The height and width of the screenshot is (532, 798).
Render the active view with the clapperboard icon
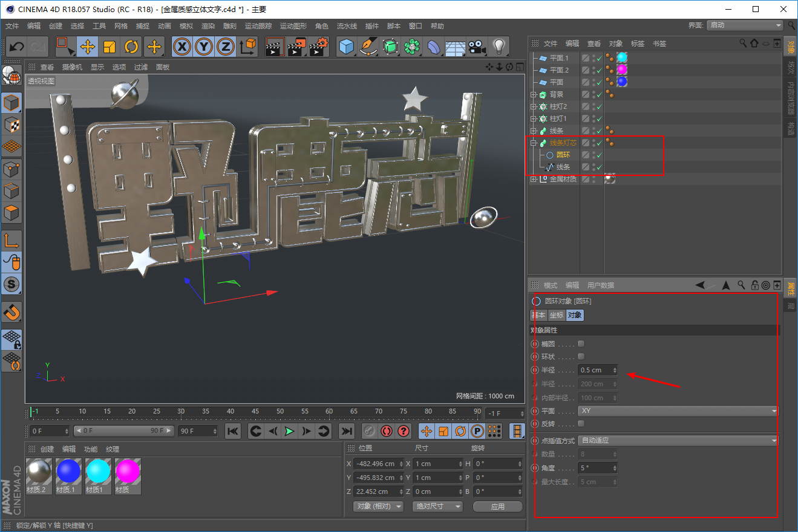[x=275, y=47]
